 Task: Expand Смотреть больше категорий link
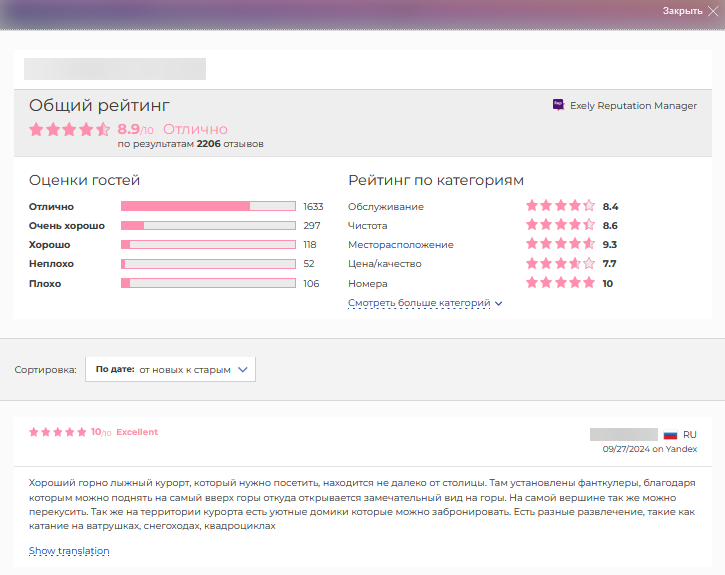click(419, 303)
